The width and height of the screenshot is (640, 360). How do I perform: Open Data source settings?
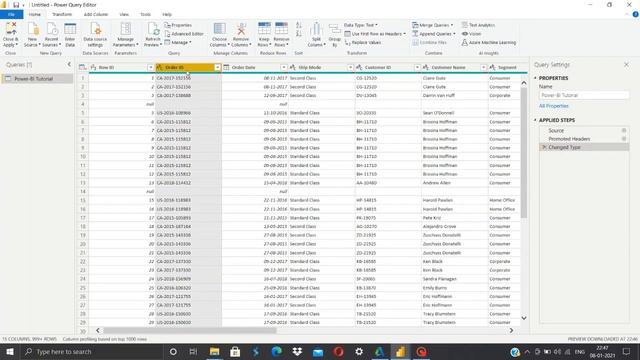95,30
